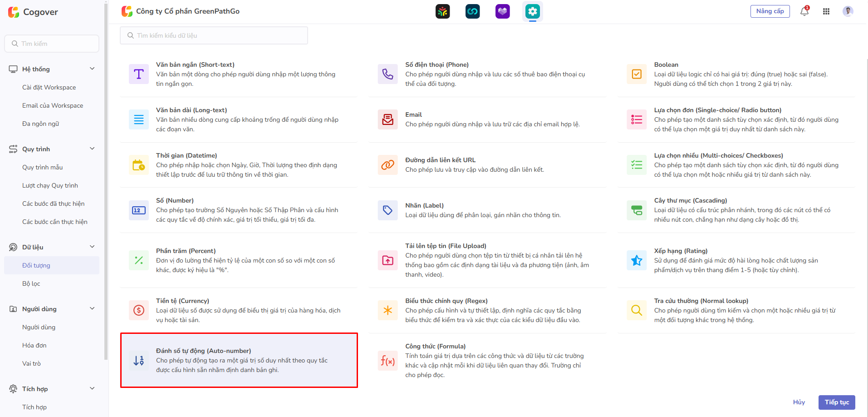Open the apps grid launcher
Screen dimensions: 868x417
point(826,11)
